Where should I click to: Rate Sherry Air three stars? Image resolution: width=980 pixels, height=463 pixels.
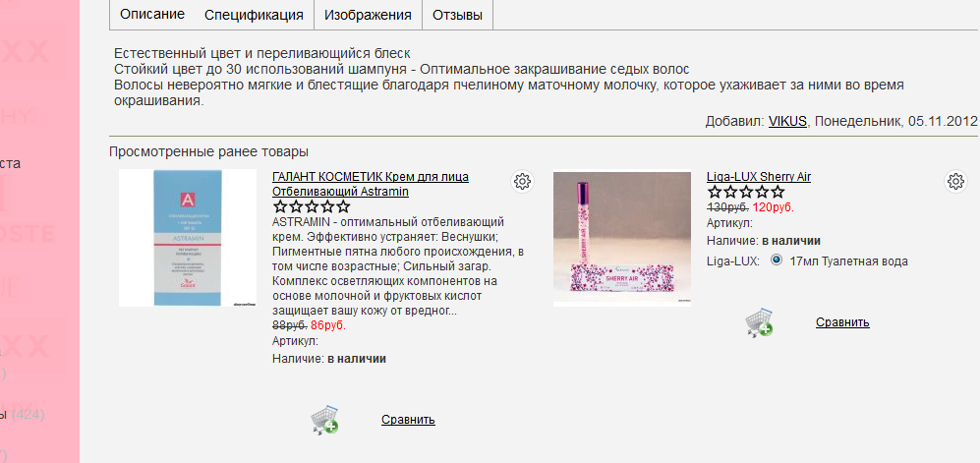click(x=746, y=193)
